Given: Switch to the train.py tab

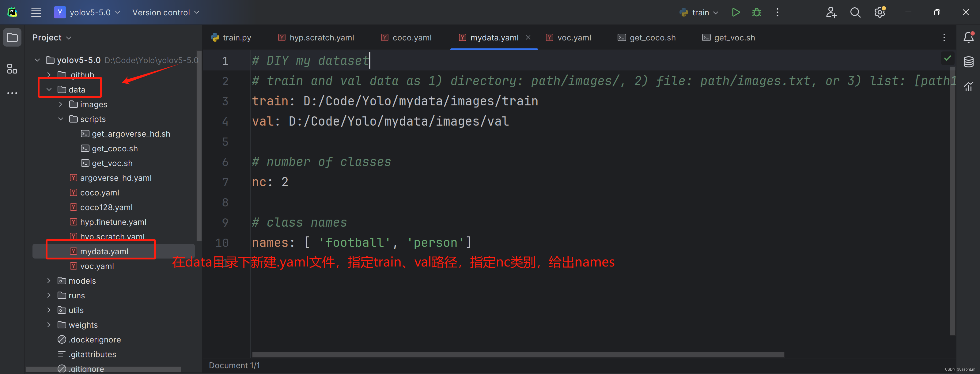Looking at the screenshot, I should pyautogui.click(x=231, y=37).
